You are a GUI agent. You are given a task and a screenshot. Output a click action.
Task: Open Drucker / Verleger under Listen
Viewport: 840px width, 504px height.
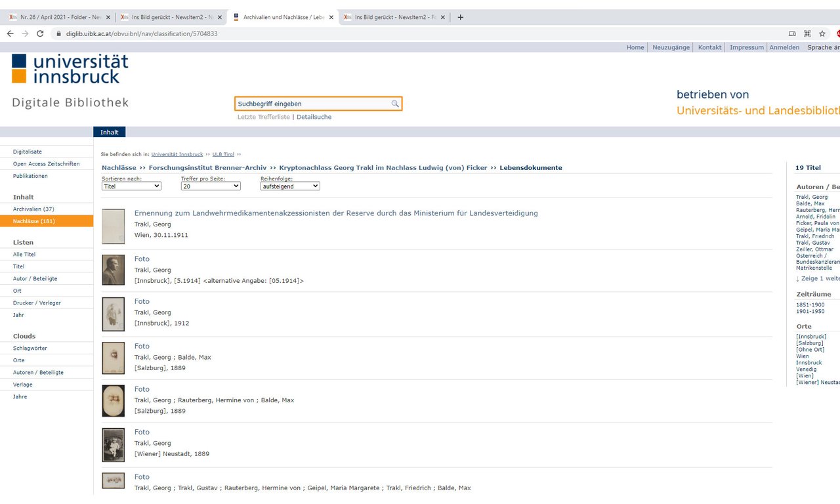click(37, 303)
